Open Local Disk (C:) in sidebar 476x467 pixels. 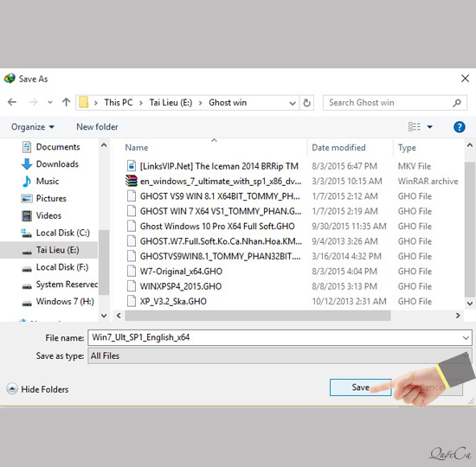click(63, 233)
